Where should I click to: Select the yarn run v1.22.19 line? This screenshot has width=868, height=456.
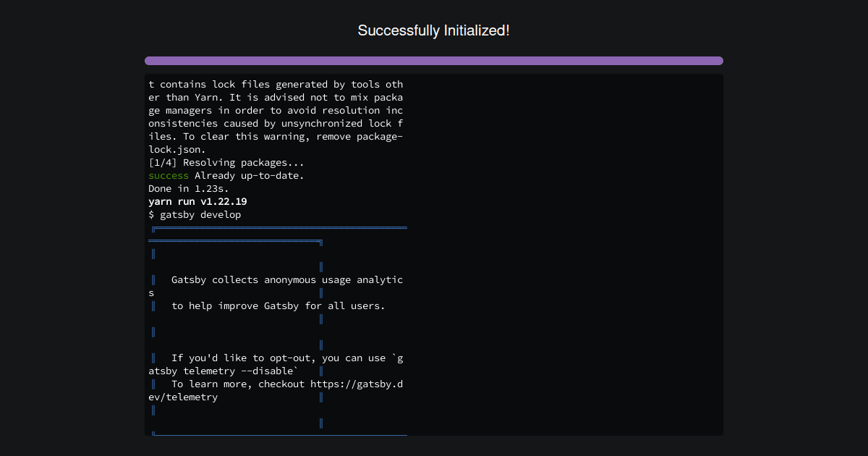[197, 201]
